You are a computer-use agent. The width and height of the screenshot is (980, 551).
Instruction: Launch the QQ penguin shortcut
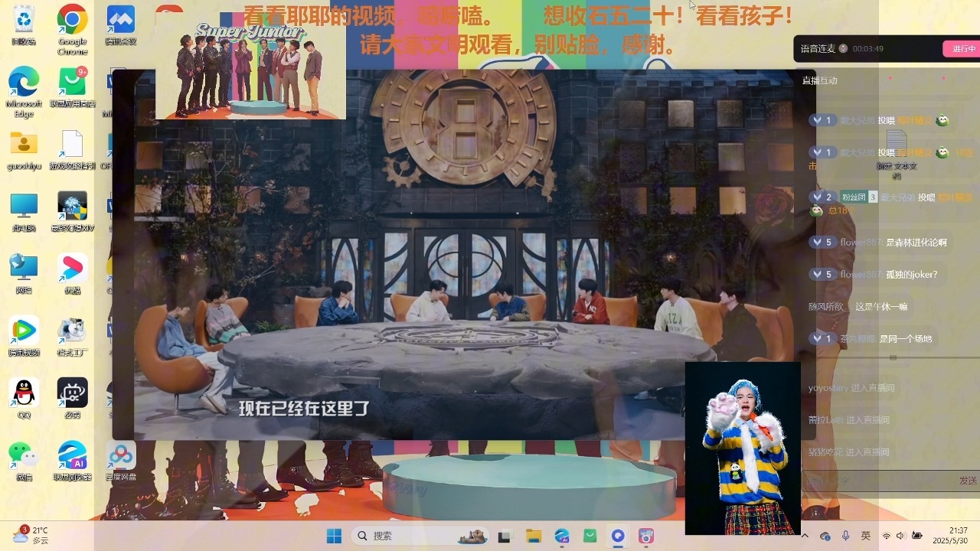click(x=24, y=399)
